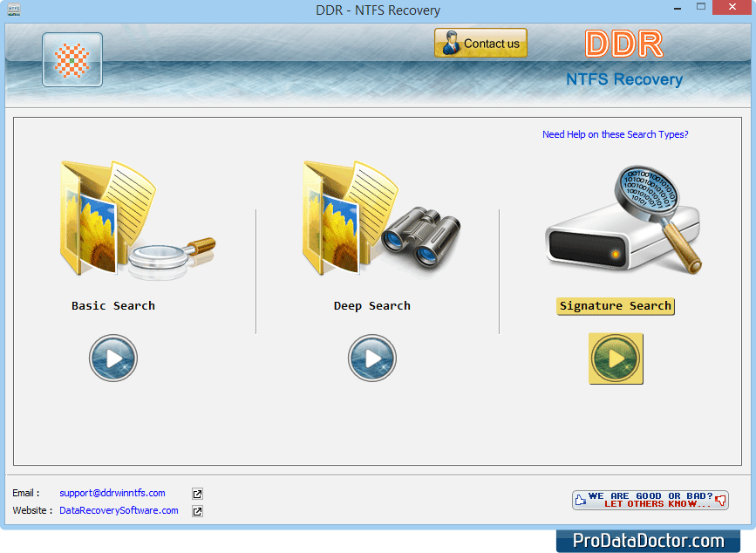Click the highlighted Signature Search label
The height and width of the screenshot is (553, 756).
pyautogui.click(x=616, y=306)
